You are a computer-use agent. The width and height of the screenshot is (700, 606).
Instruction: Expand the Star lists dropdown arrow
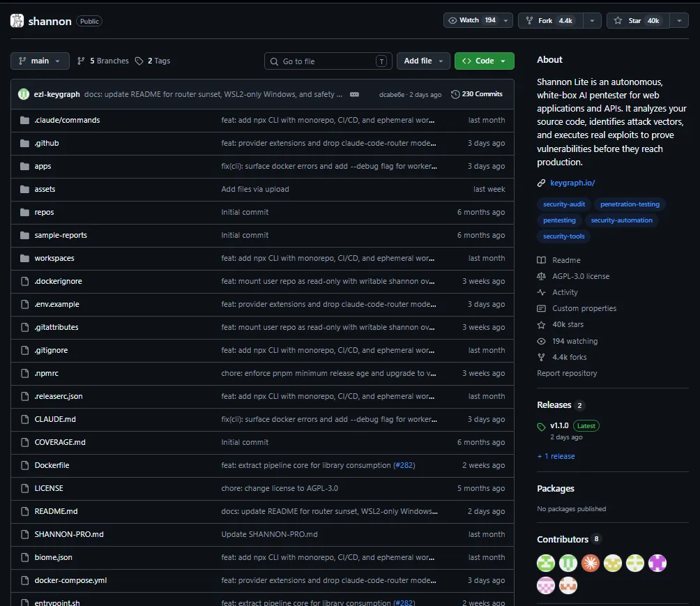pyautogui.click(x=679, y=21)
